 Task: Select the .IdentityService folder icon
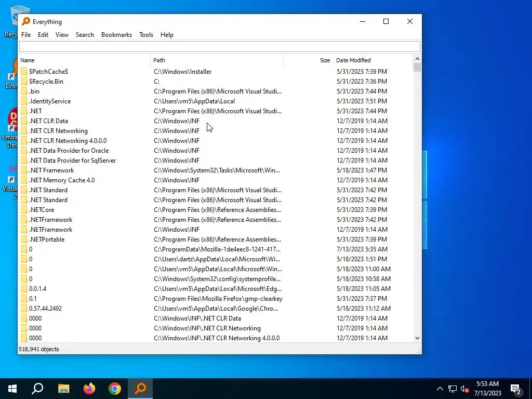(24, 101)
